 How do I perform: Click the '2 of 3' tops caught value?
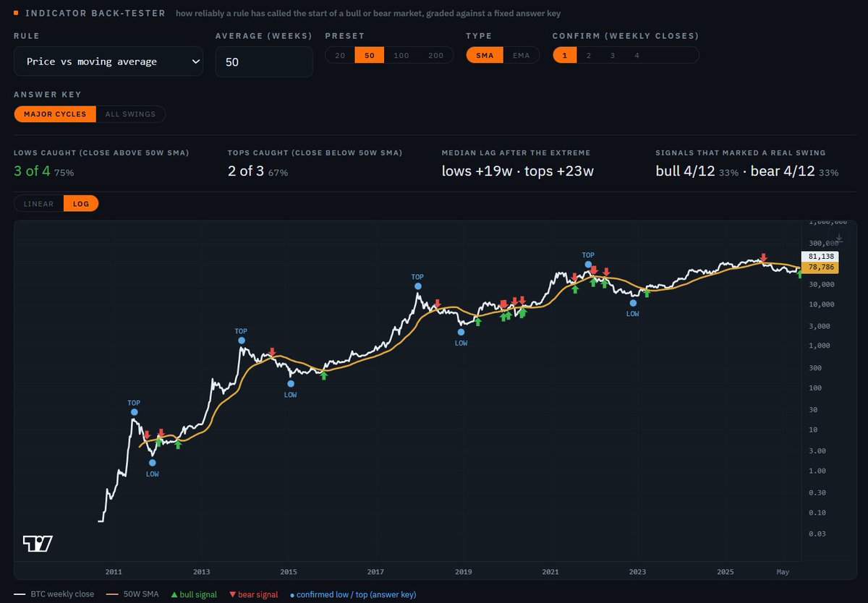pos(246,172)
